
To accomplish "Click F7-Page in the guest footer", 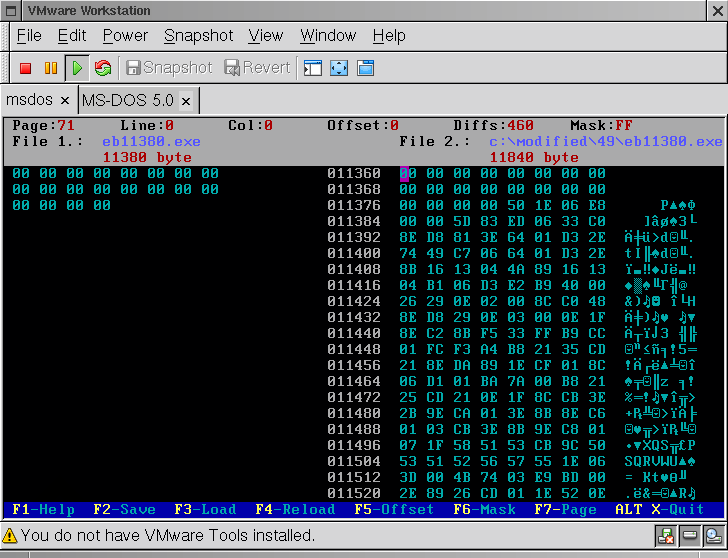I will click(x=566, y=510).
